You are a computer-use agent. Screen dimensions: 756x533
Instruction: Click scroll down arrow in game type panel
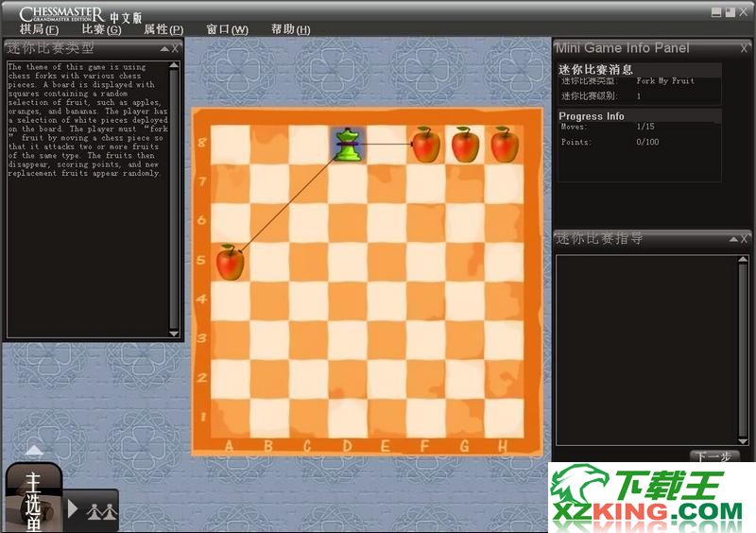point(174,334)
